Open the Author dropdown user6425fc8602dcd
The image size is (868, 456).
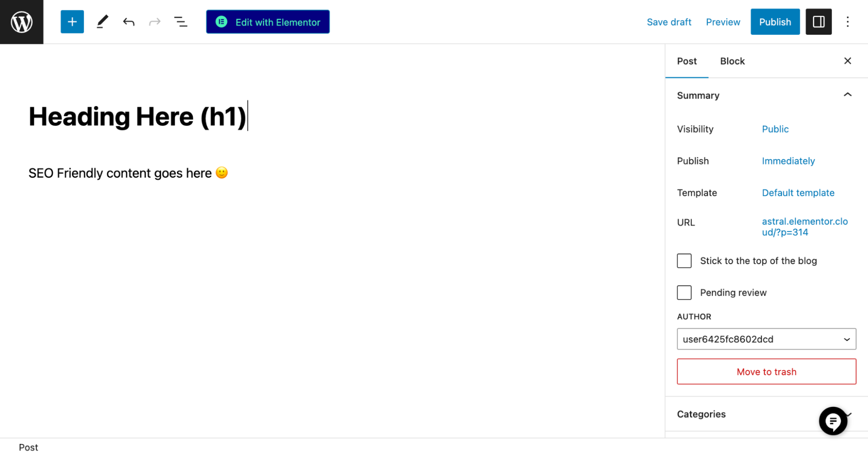[766, 339]
